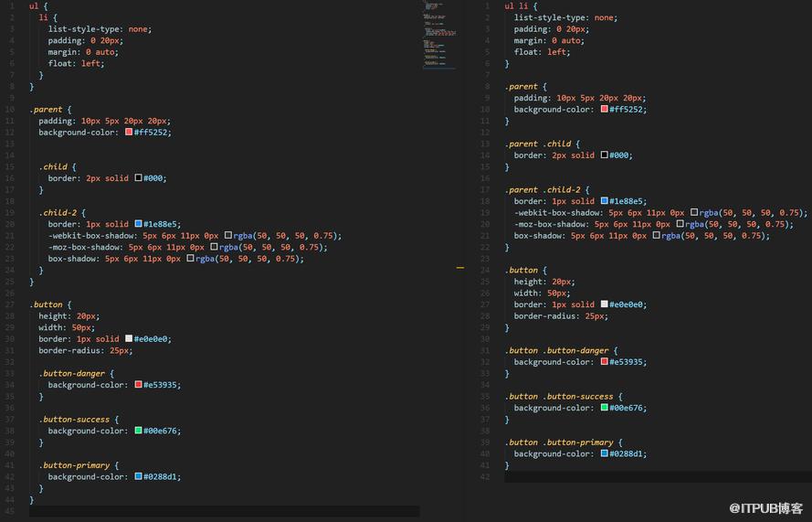Viewport: 812px width, 522px height.
Task: Open the #e53935 swatch under '.button .button-danger'
Action: [x=605, y=361]
